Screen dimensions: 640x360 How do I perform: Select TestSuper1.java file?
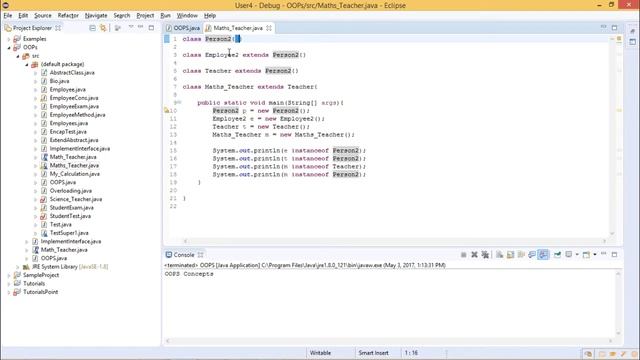point(69,233)
